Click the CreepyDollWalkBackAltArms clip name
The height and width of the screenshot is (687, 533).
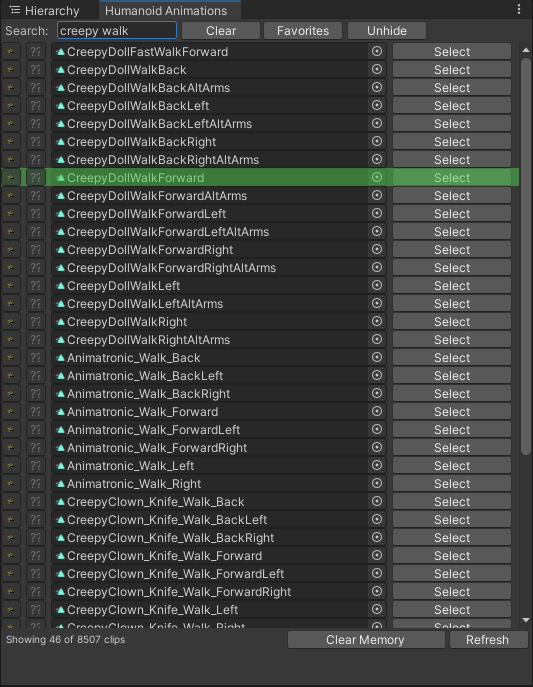pos(148,88)
